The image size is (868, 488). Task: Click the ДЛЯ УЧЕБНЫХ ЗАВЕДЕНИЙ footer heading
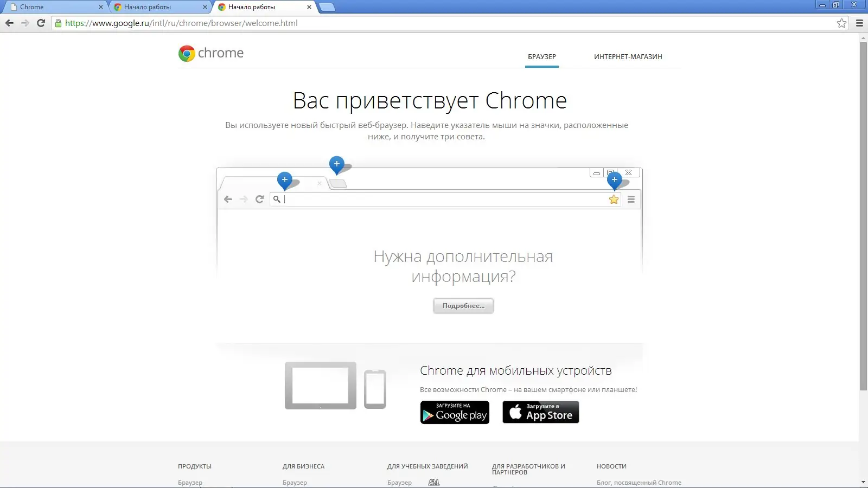point(427,466)
